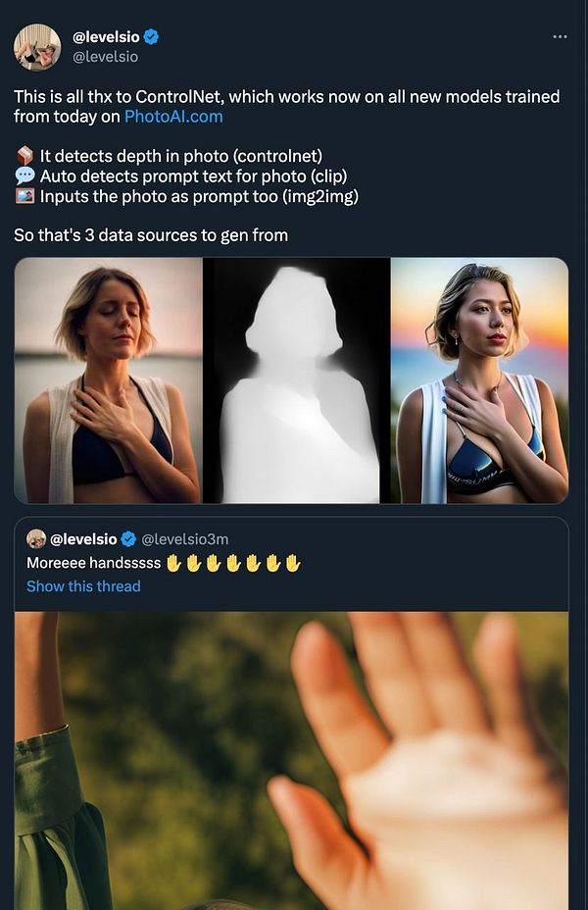Open the quoted tweet's @levelsio name
Screen dimensions: 588x910
coord(83,539)
